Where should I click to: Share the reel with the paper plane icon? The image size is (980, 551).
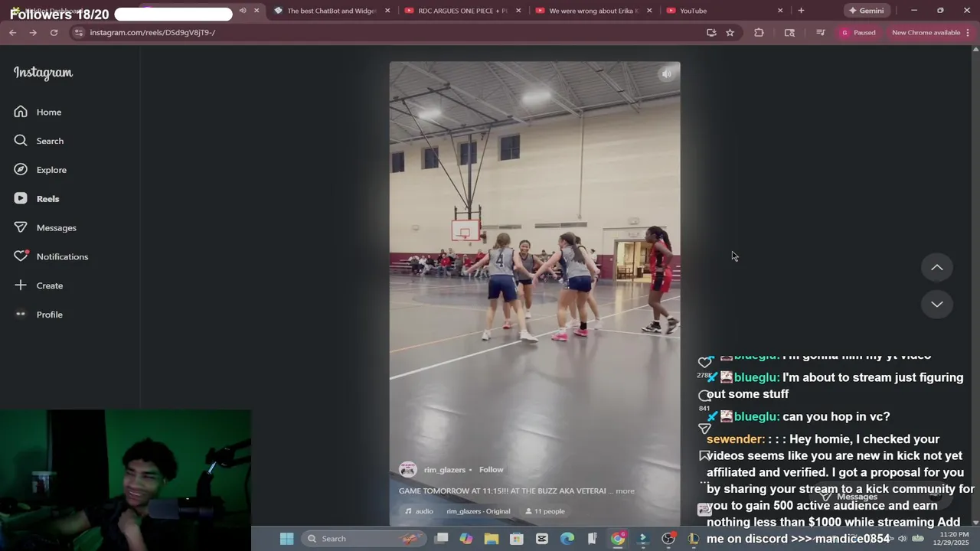[704, 429]
